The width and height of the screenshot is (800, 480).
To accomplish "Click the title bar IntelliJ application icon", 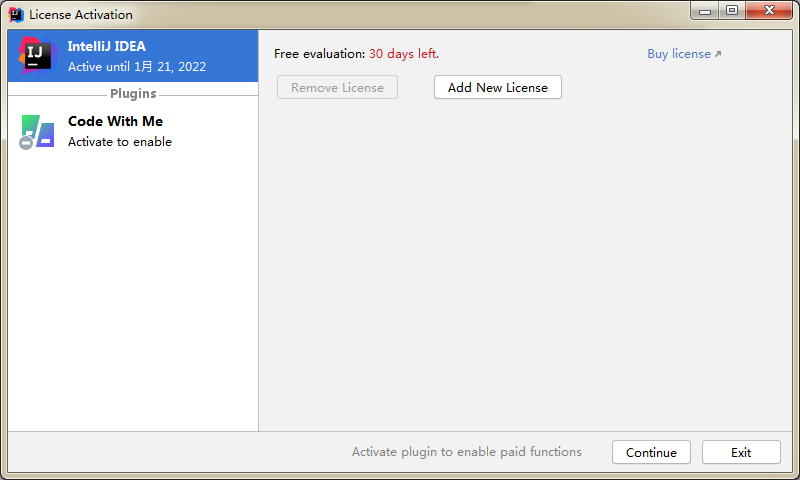I will click(16, 15).
